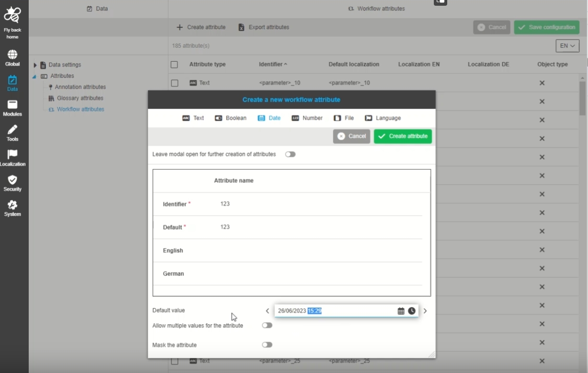Click Cancel button in the modal
588x373 pixels.
point(351,136)
